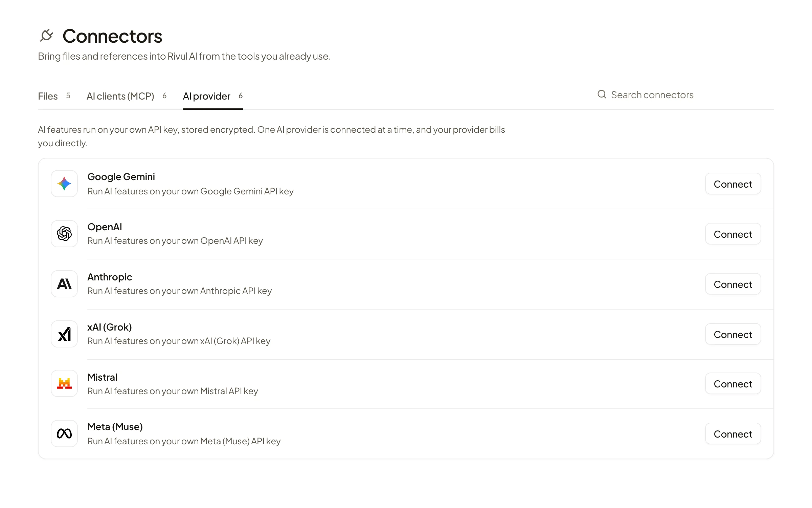This screenshot has height=508, width=812.
Task: Connect the Anthropic provider
Action: (x=733, y=284)
